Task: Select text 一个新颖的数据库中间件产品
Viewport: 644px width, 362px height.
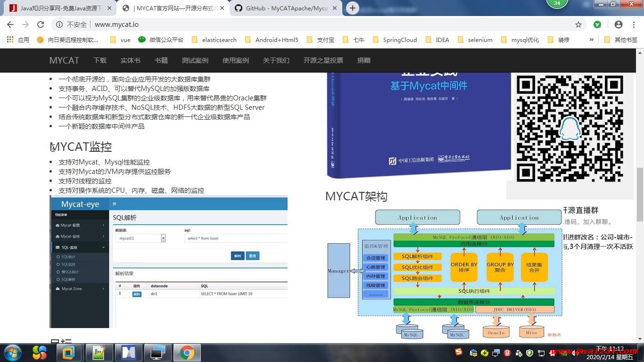Action: 101,126
